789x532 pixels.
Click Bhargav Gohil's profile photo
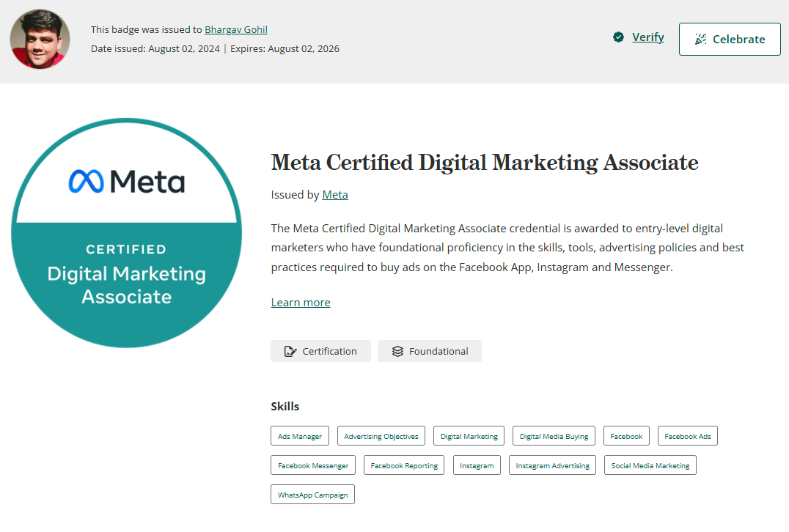click(40, 38)
